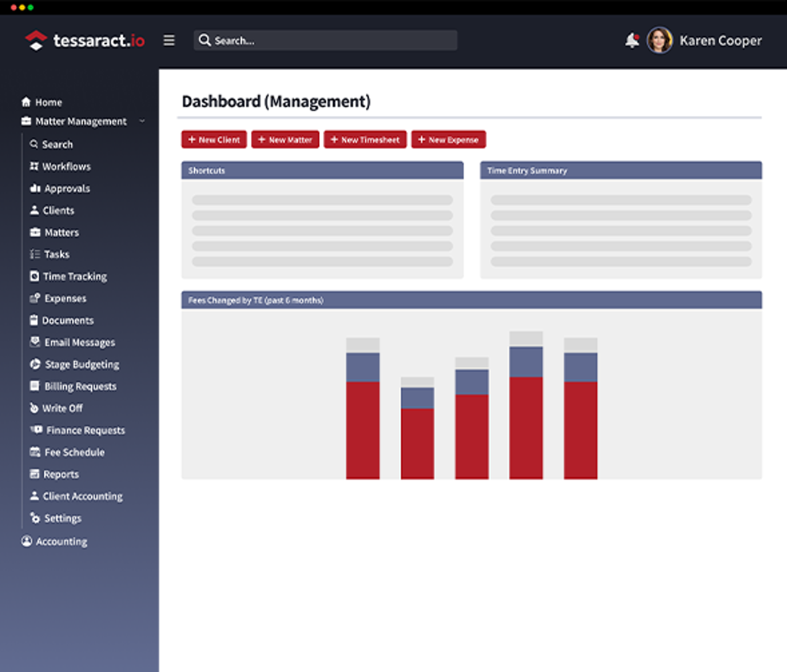
Task: Click the Tasks checklist icon
Action: click(35, 254)
